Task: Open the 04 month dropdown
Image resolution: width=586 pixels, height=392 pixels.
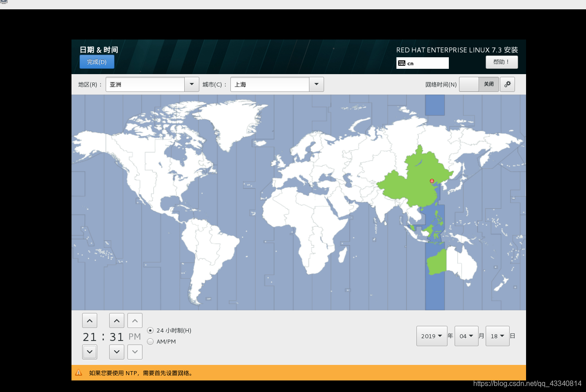Action: click(x=466, y=336)
